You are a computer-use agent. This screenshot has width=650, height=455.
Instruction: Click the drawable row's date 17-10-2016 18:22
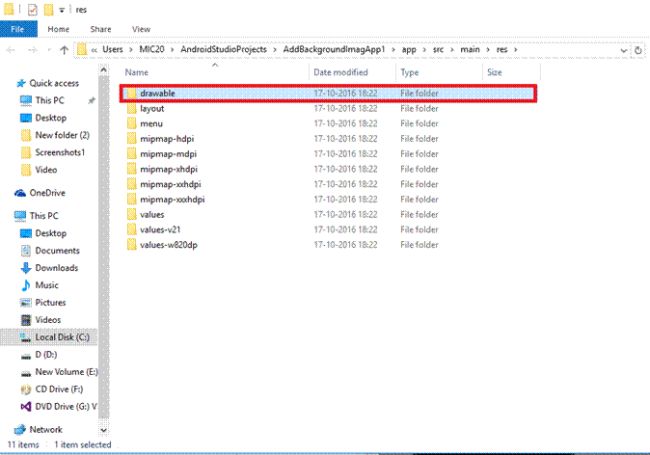click(x=345, y=93)
